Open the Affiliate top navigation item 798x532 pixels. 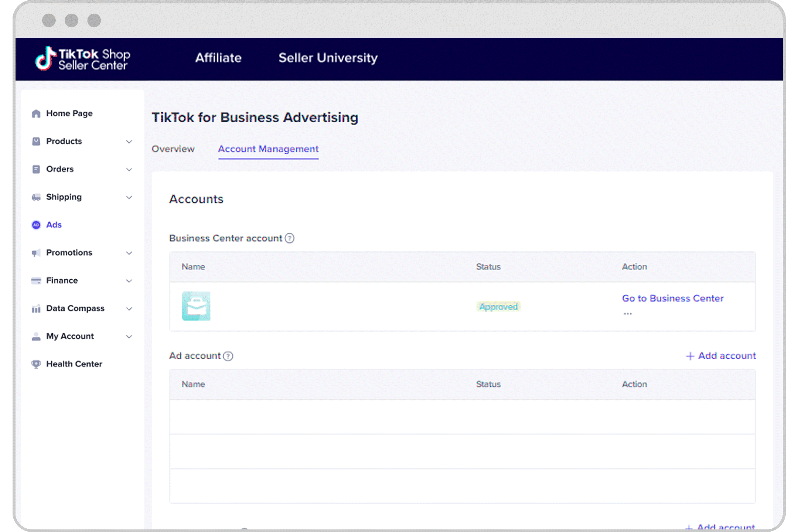[x=218, y=58]
